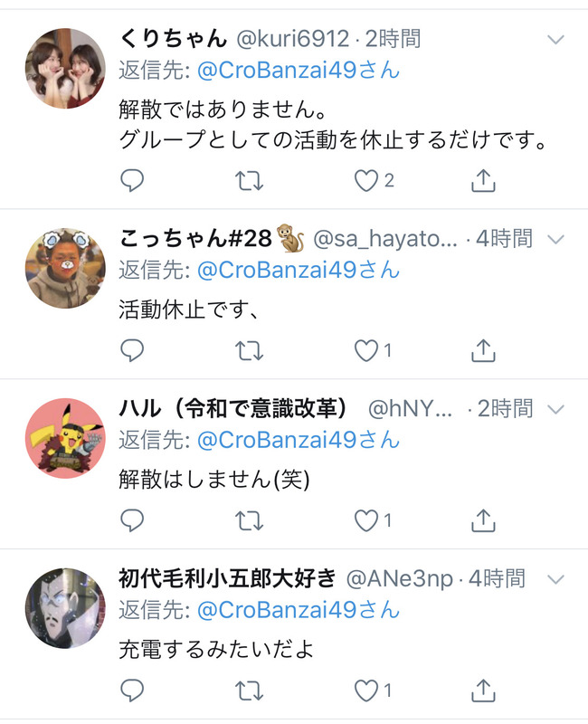Open @CroBanzai49 link in 初代毛利小五郎大好き's reply
588x724 pixels.
tap(299, 610)
